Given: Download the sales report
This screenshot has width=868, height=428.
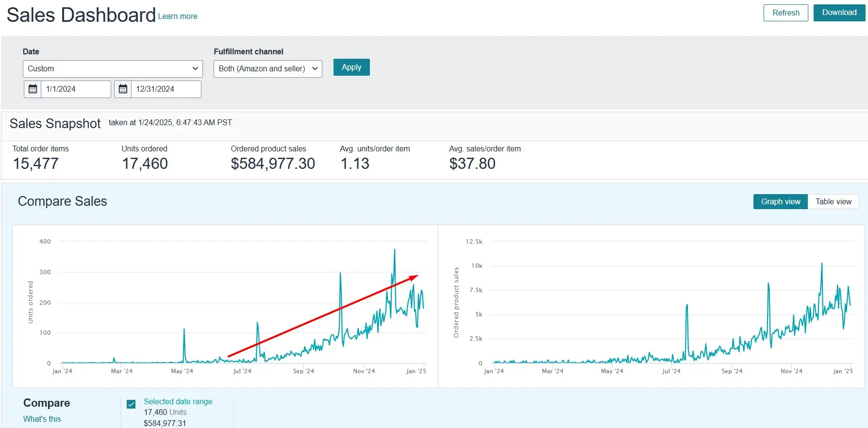Looking at the screenshot, I should coord(839,13).
